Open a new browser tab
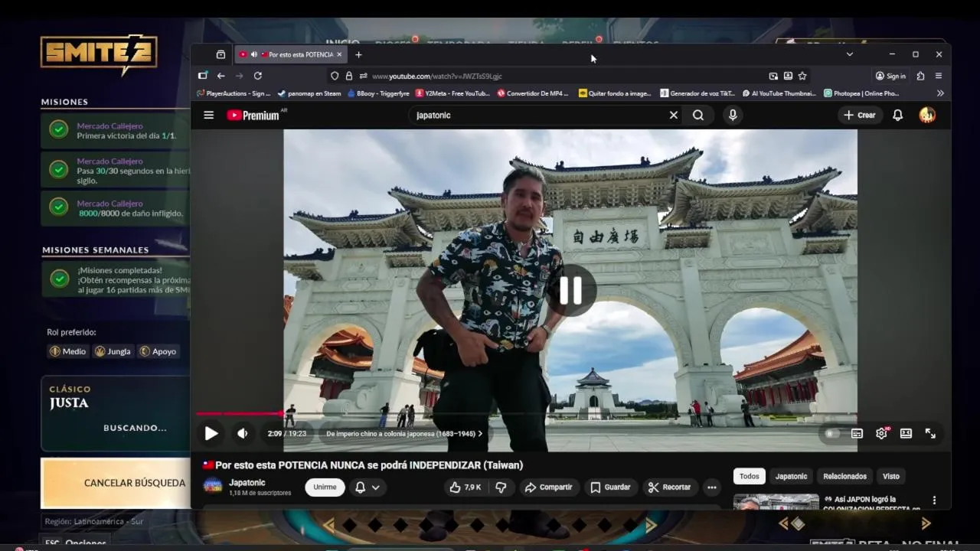Screen dimensions: 980x551 (x=358, y=54)
